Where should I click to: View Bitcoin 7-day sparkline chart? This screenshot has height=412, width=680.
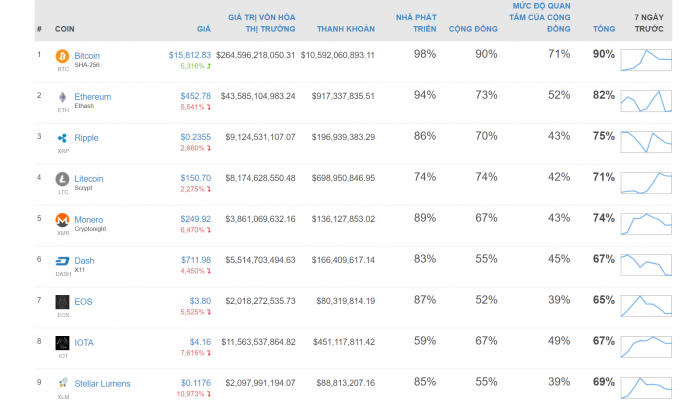click(x=645, y=60)
